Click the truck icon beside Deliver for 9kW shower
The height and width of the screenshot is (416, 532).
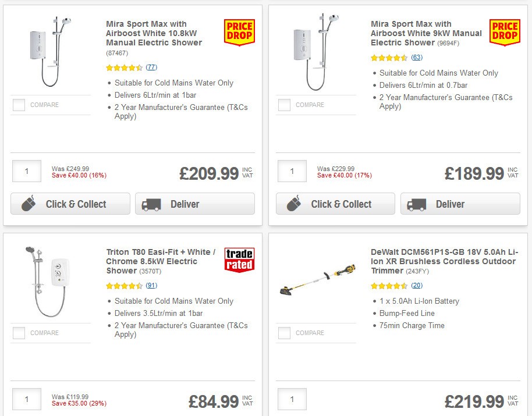(x=417, y=204)
